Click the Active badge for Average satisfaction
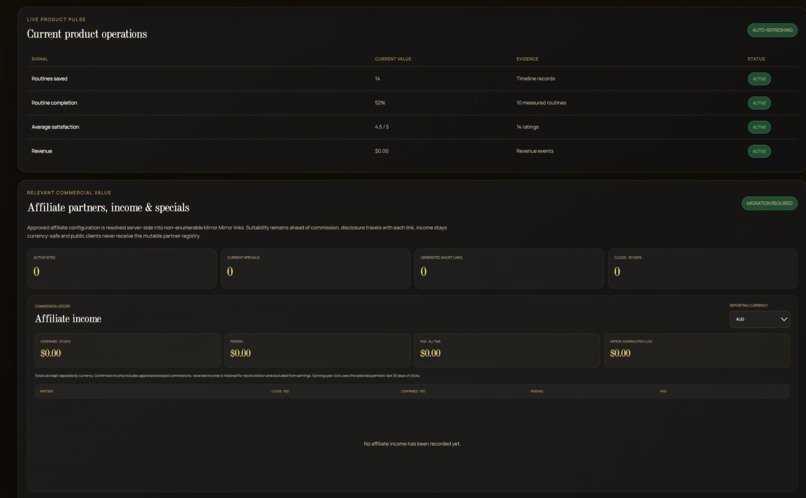 759,127
